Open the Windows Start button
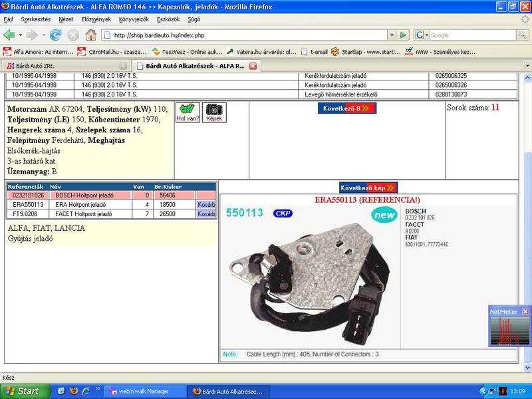532x399 pixels. 21,391
